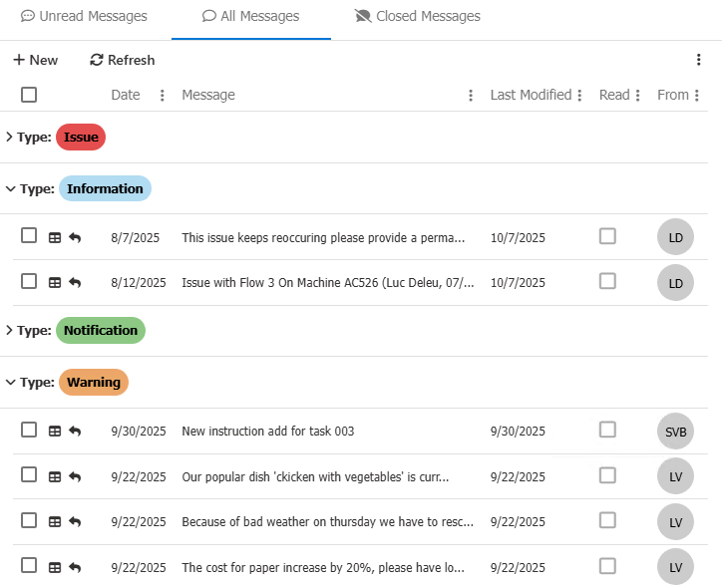Click LV avatar on popular dish row

coord(675,476)
